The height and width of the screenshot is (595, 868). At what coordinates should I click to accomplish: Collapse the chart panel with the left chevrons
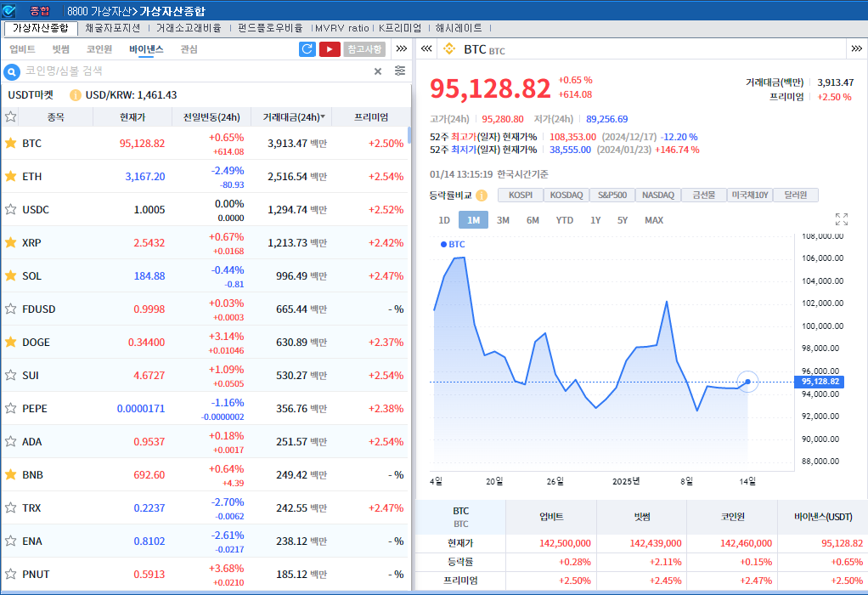click(x=427, y=49)
